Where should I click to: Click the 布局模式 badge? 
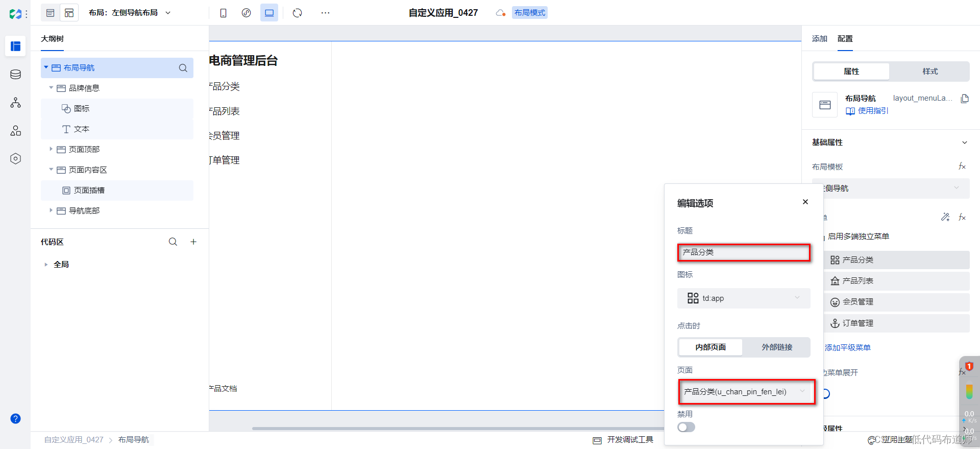530,13
